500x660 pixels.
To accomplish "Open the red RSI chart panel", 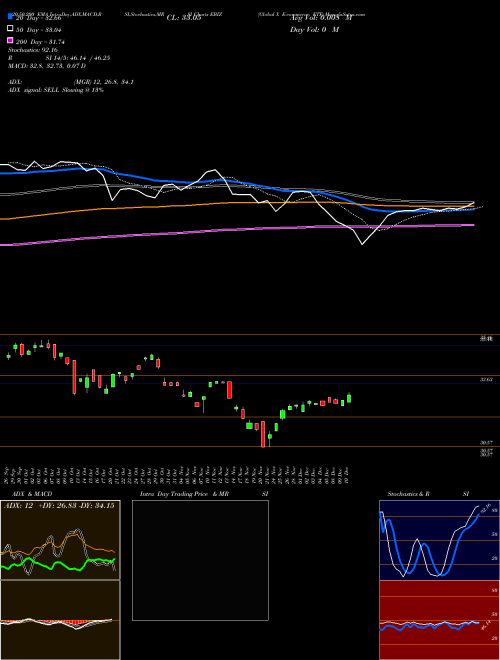I will [439, 620].
